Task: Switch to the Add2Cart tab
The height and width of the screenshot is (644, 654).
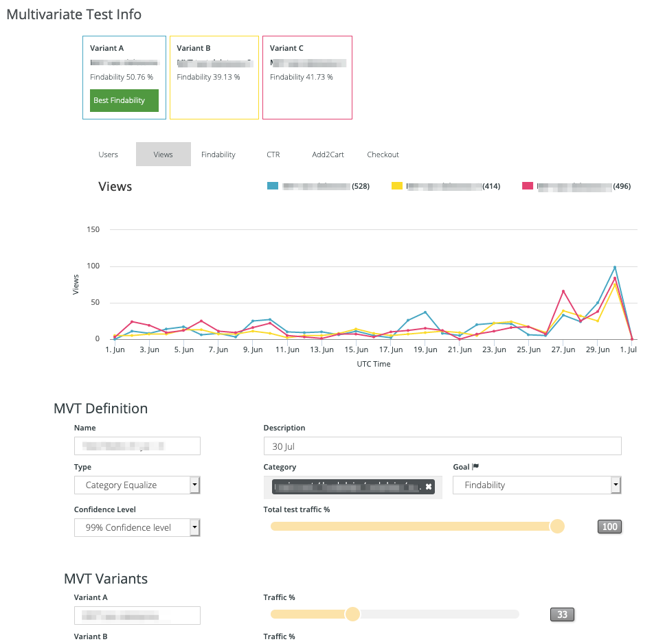Action: [328, 154]
